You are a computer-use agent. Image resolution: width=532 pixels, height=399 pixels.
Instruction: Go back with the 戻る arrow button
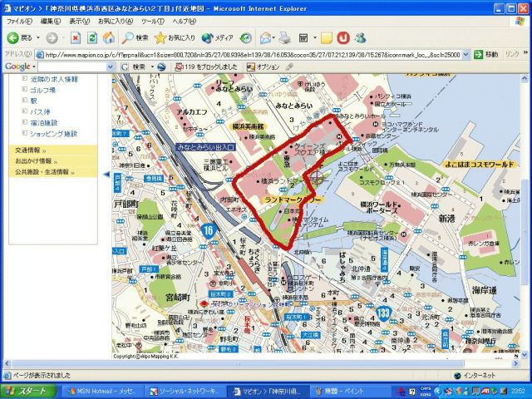(x=19, y=38)
